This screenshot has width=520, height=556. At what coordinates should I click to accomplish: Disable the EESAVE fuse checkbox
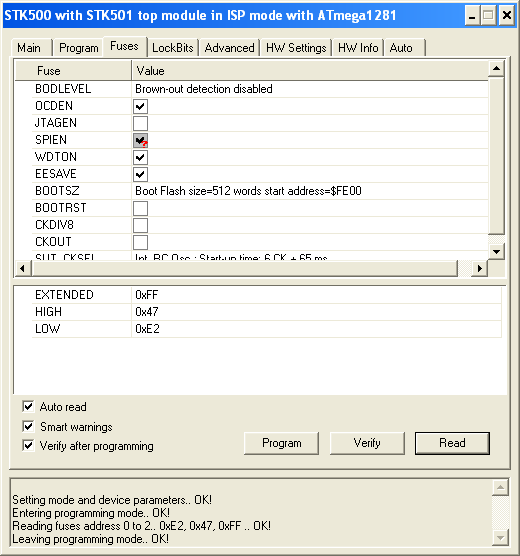tap(140, 174)
